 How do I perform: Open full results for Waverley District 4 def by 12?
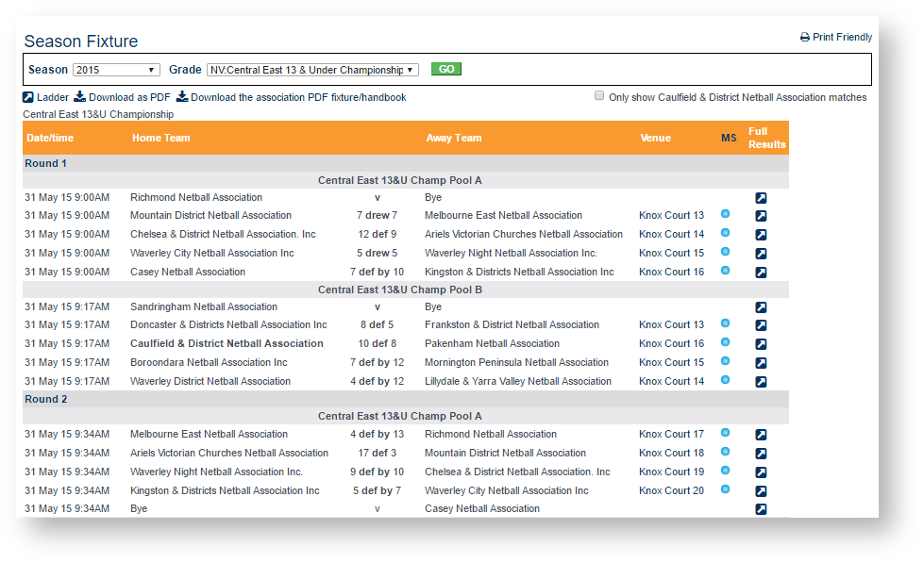tap(761, 382)
